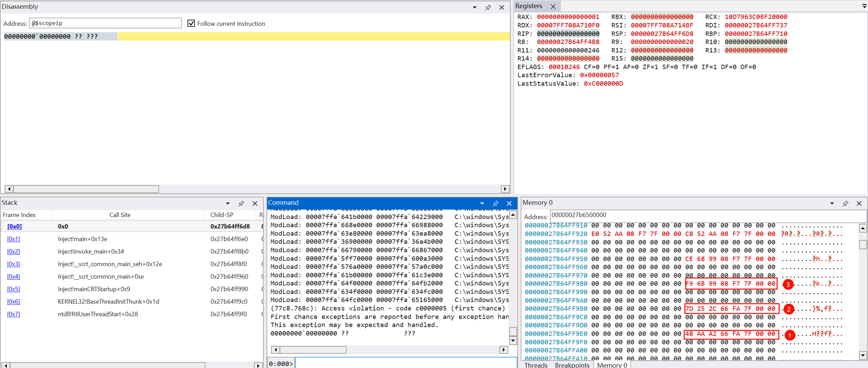Toggle Follow current instruction checkbox
The height and width of the screenshot is (368, 868).
click(191, 23)
